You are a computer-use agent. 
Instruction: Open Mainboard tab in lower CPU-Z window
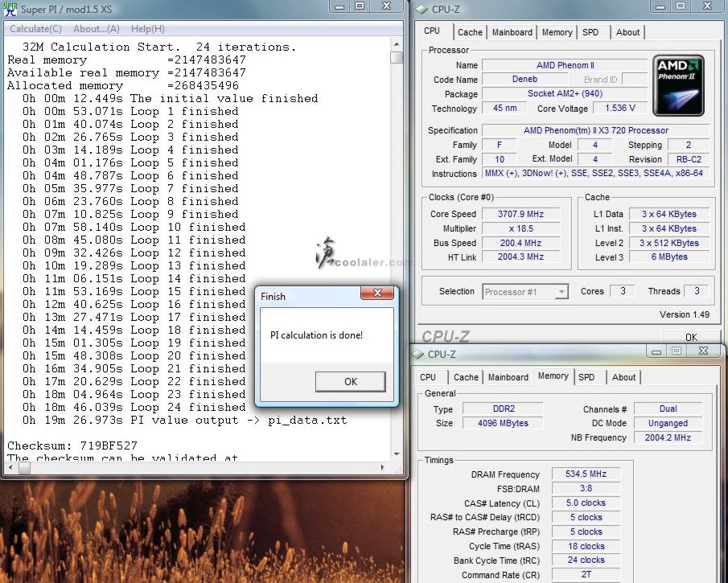pyautogui.click(x=508, y=377)
